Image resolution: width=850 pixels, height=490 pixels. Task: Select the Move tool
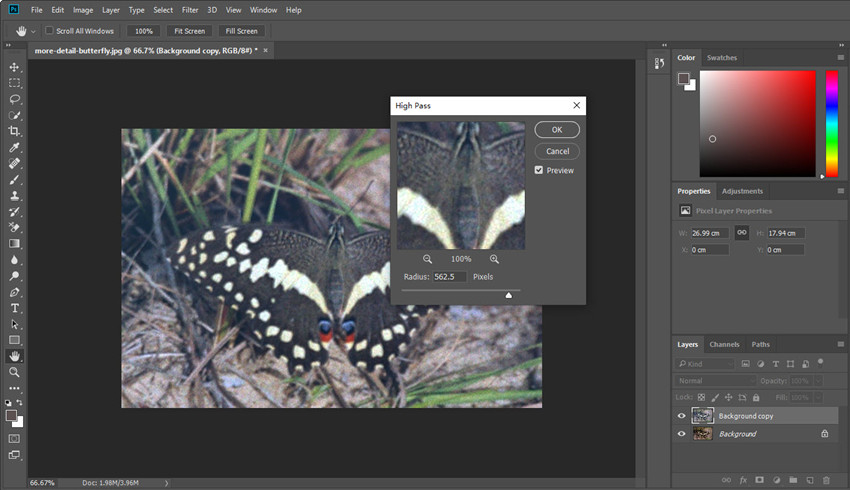coord(14,67)
